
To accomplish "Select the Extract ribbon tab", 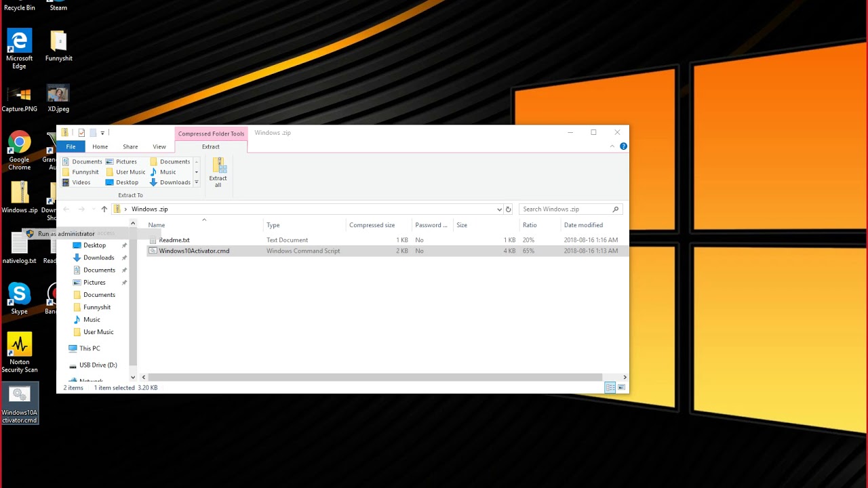I will (211, 146).
